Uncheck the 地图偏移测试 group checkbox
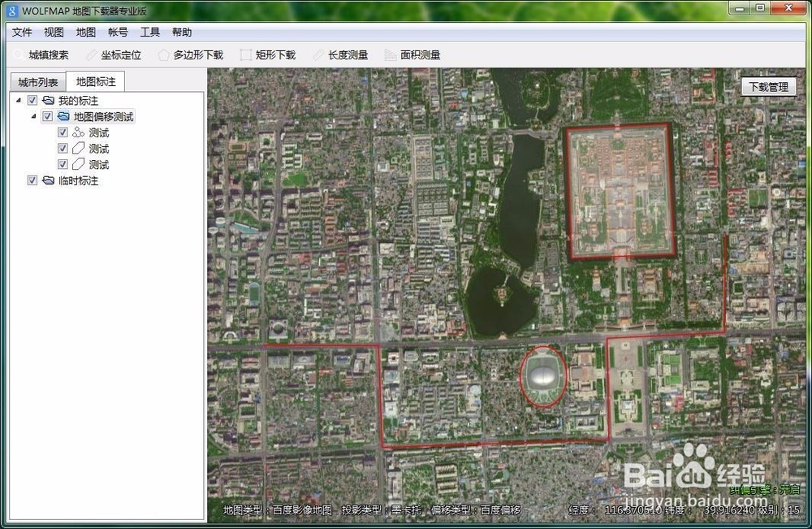The width and height of the screenshot is (812, 529). click(x=47, y=116)
